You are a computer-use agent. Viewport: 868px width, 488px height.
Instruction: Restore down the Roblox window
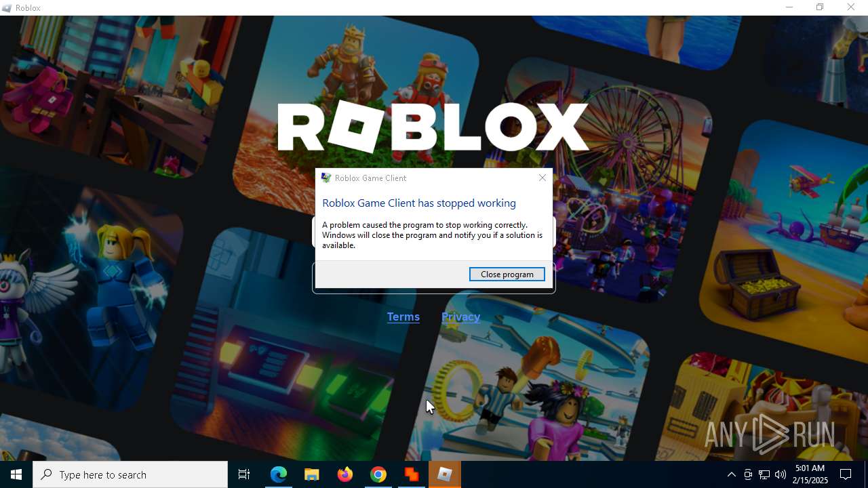(x=820, y=7)
